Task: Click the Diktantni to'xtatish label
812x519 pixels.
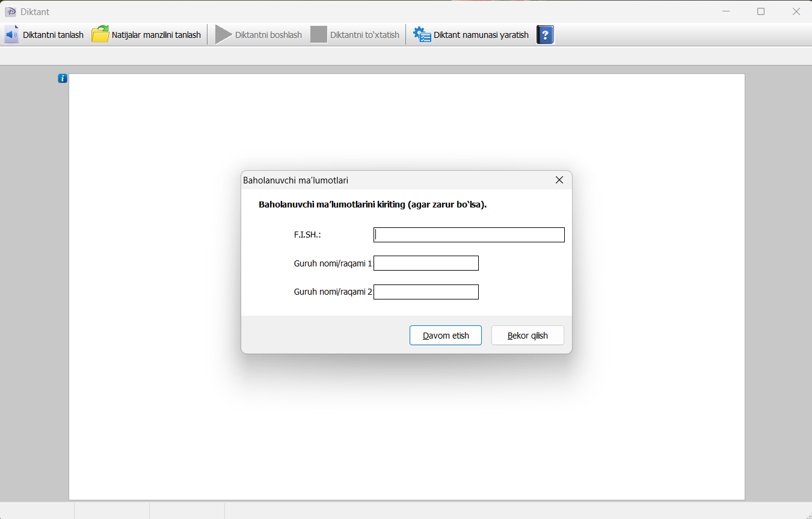Action: click(364, 35)
